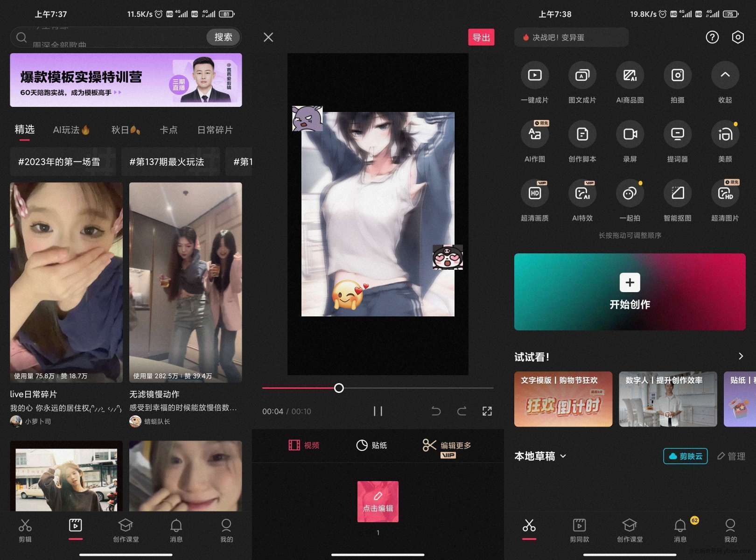Open AI特效 effects tool

pyautogui.click(x=582, y=201)
